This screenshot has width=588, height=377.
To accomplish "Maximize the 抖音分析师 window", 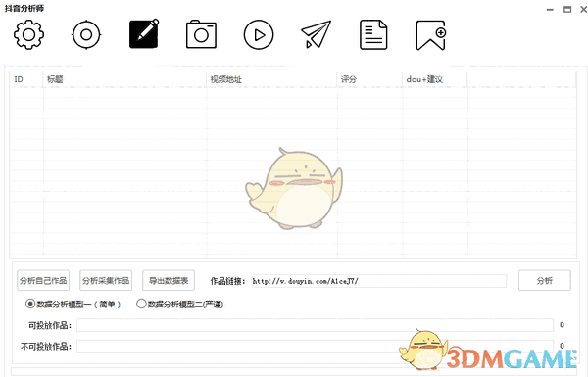I will click(567, 10).
